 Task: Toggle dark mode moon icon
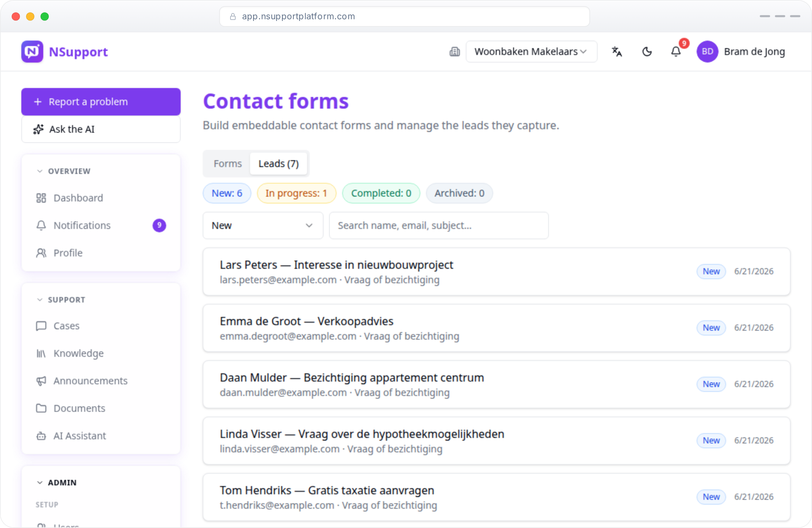(x=647, y=52)
